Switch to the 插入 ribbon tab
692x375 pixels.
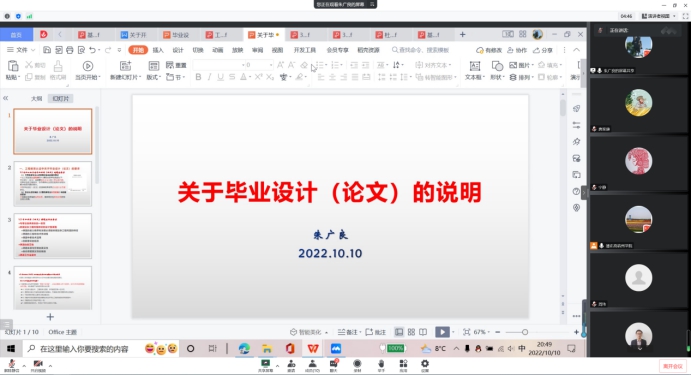158,50
